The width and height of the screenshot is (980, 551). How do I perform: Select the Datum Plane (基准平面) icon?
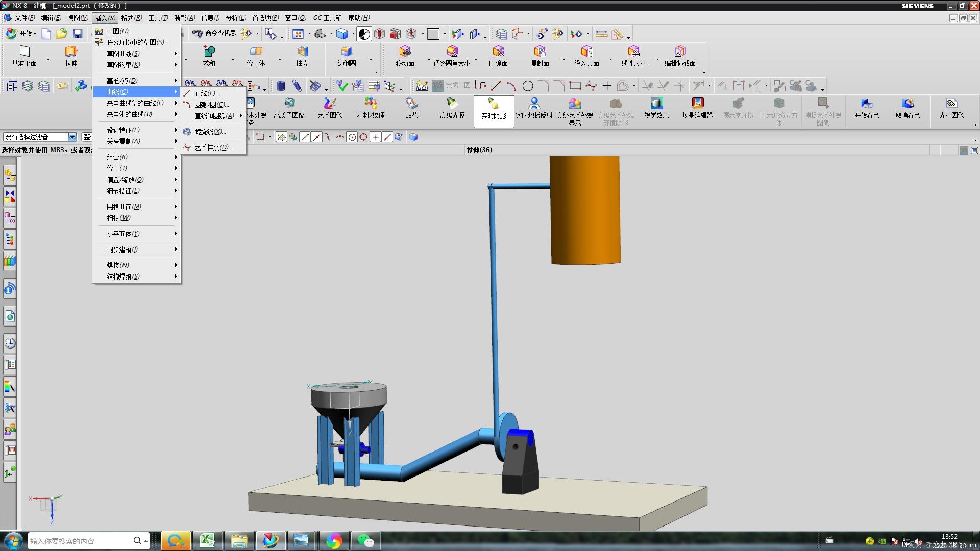(x=24, y=56)
